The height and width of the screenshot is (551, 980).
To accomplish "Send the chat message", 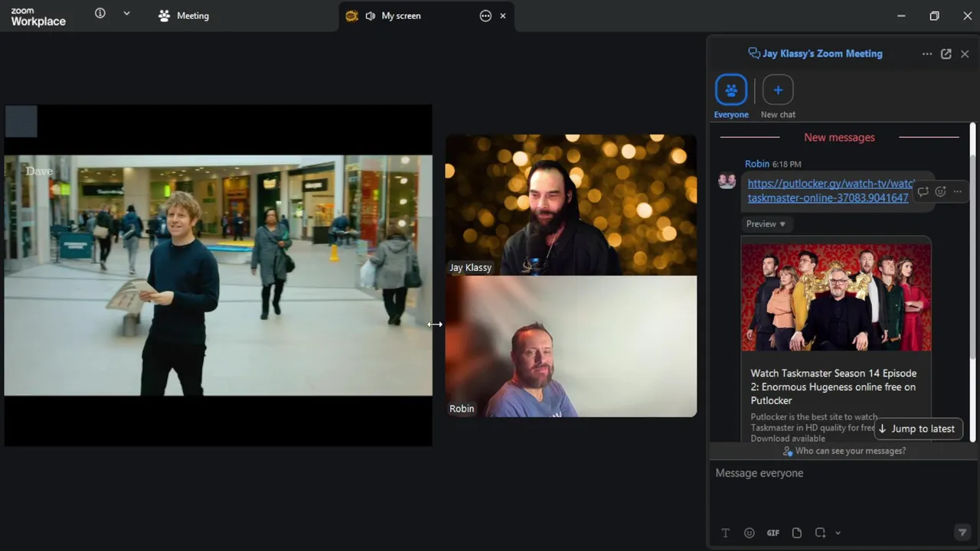I will pyautogui.click(x=962, y=533).
